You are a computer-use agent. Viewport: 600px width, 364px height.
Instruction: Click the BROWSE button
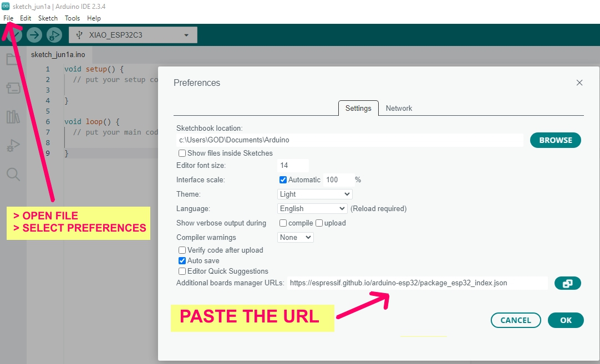point(555,140)
